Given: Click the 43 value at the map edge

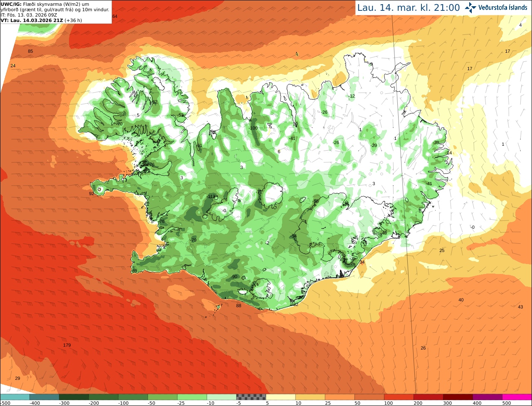Looking at the screenshot, I should [x=520, y=307].
